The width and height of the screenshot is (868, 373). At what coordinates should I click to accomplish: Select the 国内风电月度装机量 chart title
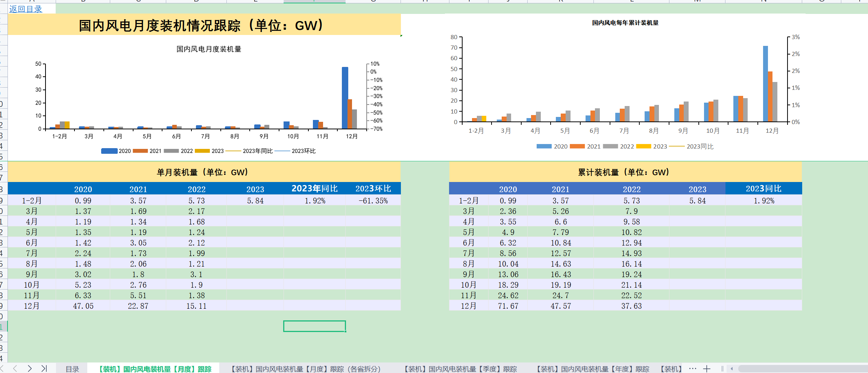(209, 49)
